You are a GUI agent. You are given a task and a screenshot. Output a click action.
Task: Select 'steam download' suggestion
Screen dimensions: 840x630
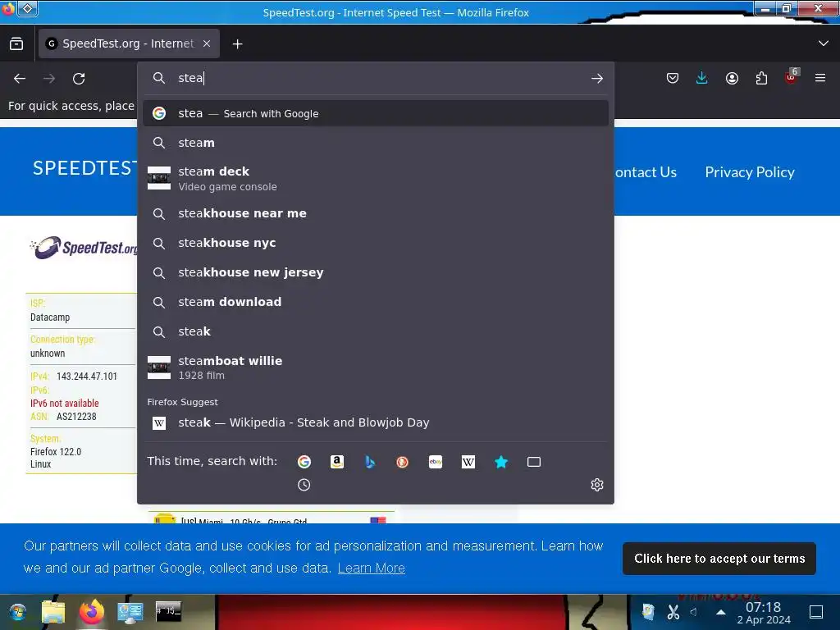pos(376,302)
